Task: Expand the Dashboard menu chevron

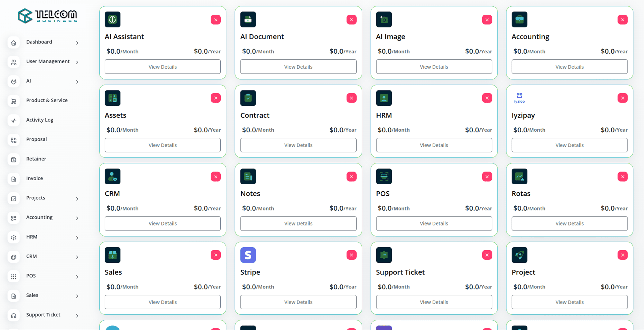Action: (77, 43)
